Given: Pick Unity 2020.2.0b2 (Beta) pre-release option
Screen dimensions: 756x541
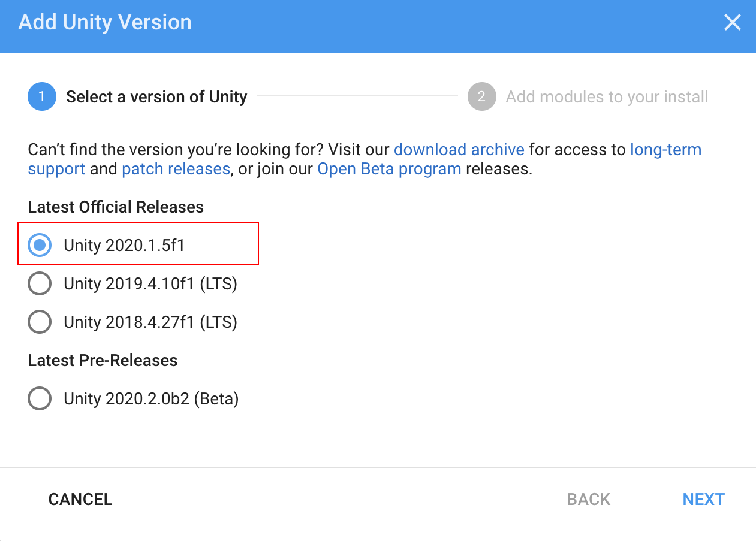Looking at the screenshot, I should 40,398.
